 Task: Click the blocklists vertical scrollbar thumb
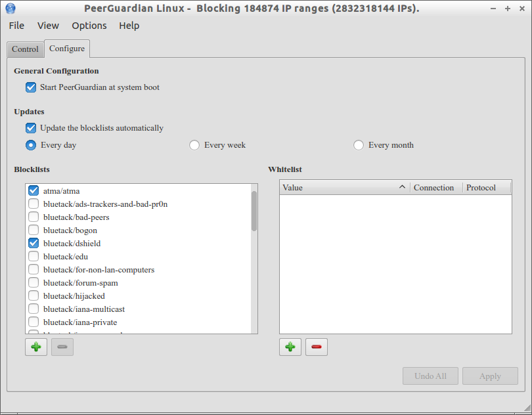pyautogui.click(x=254, y=211)
